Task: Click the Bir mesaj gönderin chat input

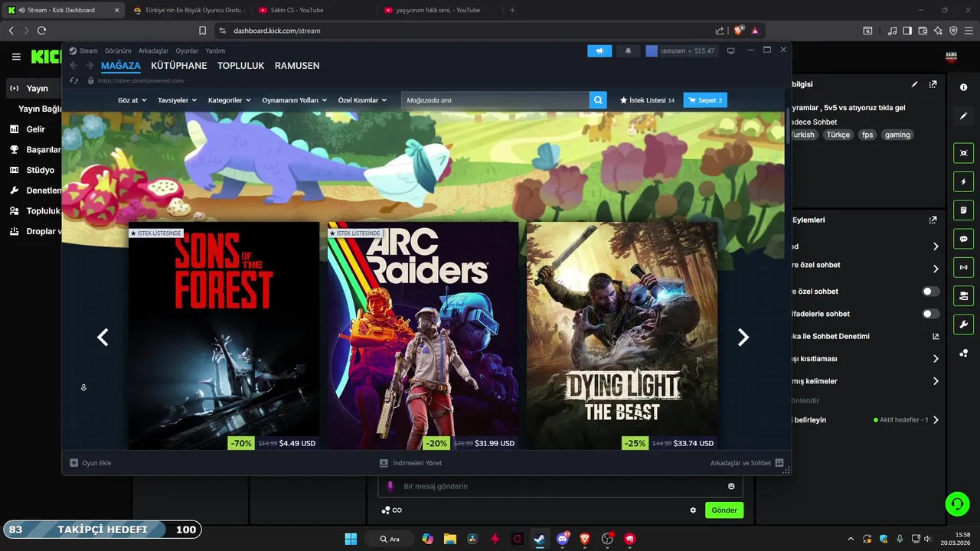Action: (x=560, y=486)
